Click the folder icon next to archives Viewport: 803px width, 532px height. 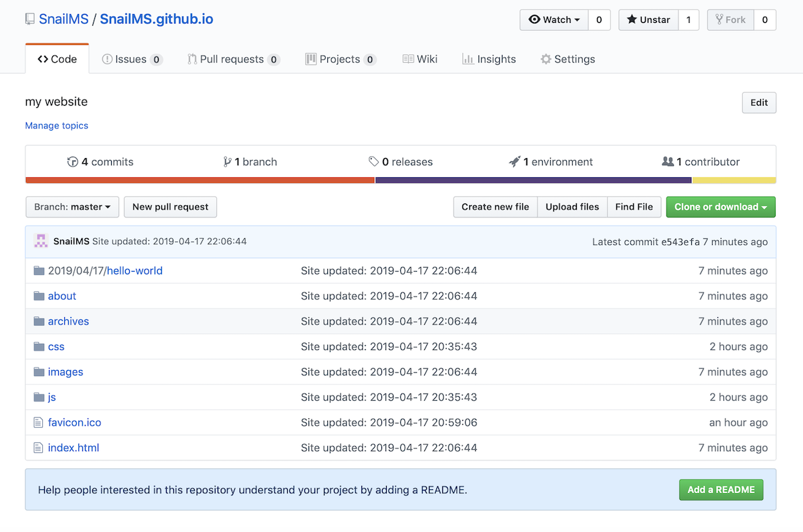39,321
